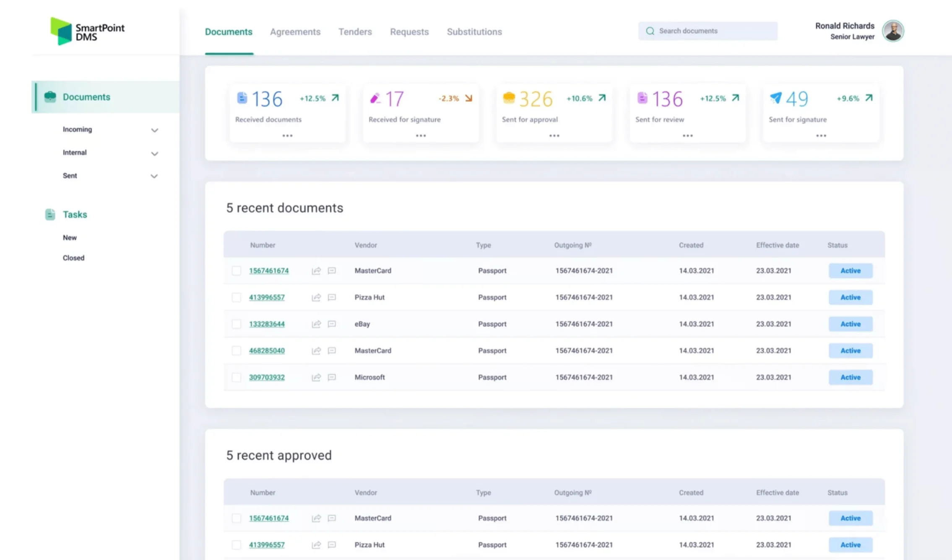The height and width of the screenshot is (560, 952).
Task: Open comment icon in the Microsoft row
Action: (332, 377)
